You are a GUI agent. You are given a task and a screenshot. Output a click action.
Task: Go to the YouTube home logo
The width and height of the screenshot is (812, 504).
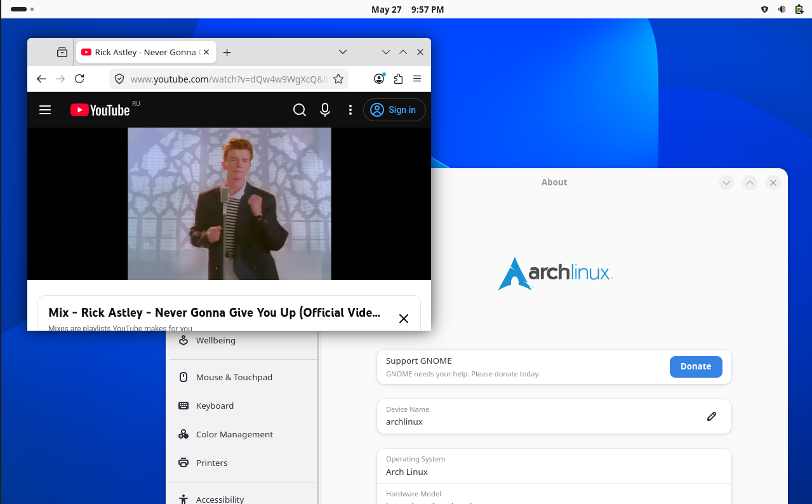[100, 110]
